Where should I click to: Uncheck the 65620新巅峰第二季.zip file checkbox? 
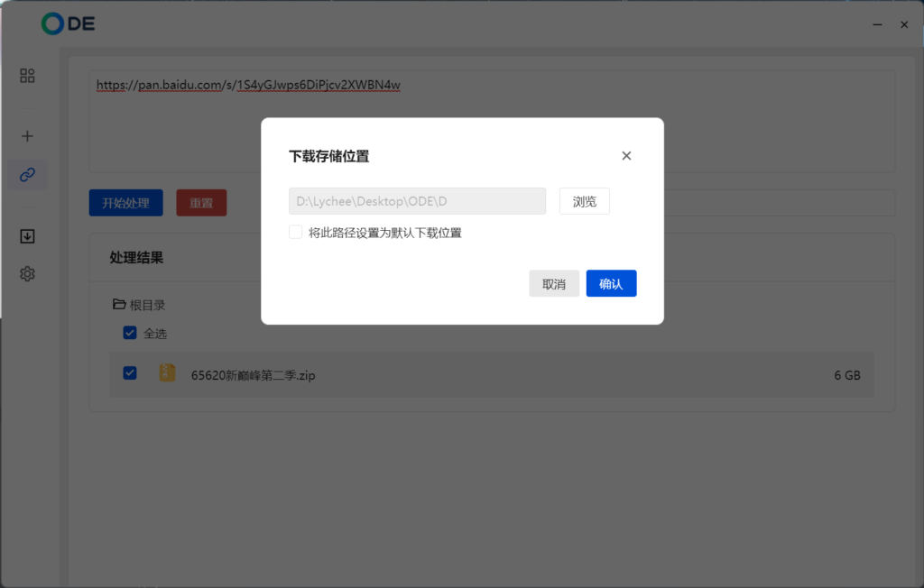click(130, 373)
